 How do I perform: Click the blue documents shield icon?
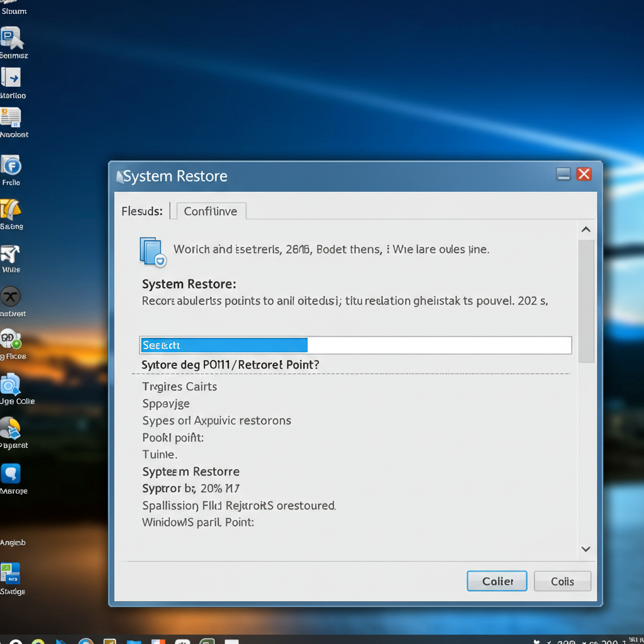pyautogui.click(x=152, y=252)
